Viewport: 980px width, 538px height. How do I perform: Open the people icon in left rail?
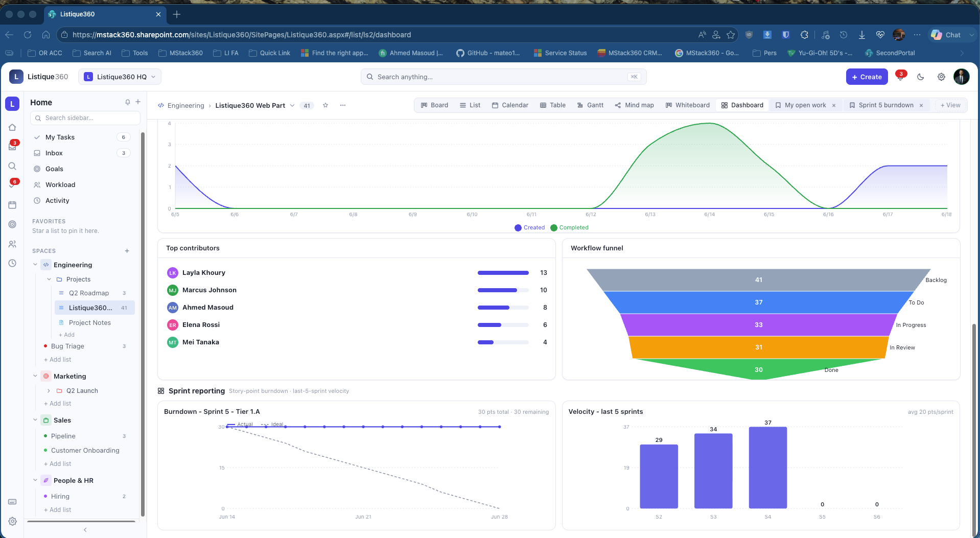point(12,244)
